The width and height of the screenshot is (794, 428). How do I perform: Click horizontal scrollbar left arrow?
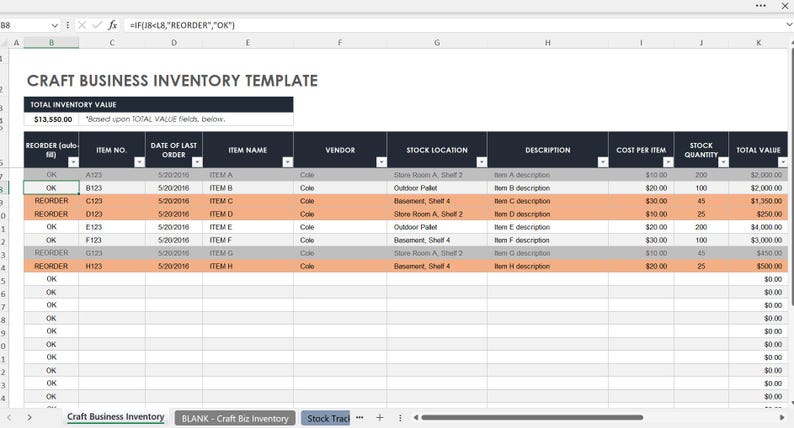coord(416,417)
